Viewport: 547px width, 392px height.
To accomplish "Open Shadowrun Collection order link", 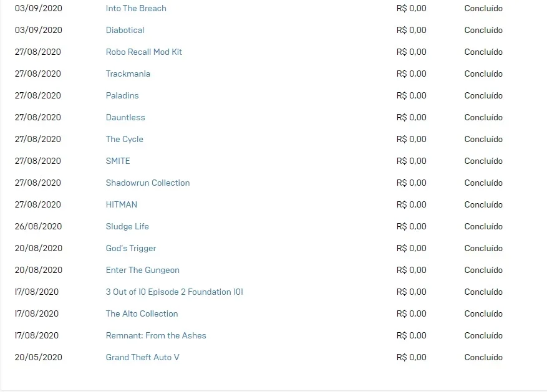I will pyautogui.click(x=148, y=183).
